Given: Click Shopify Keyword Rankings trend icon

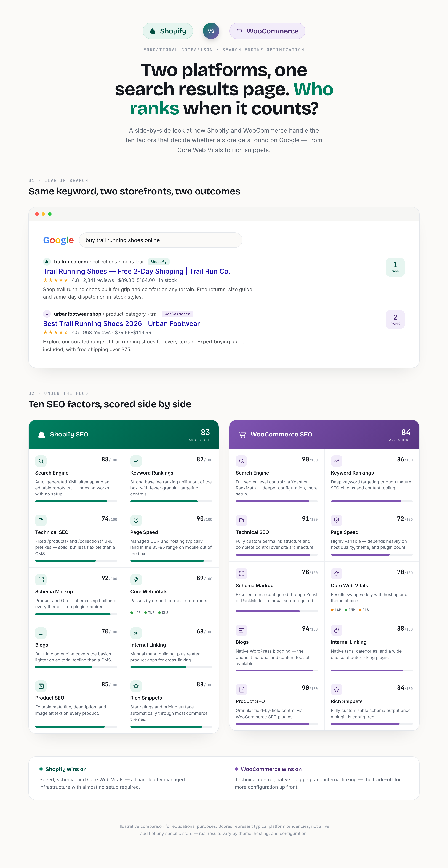Looking at the screenshot, I should coord(136,461).
